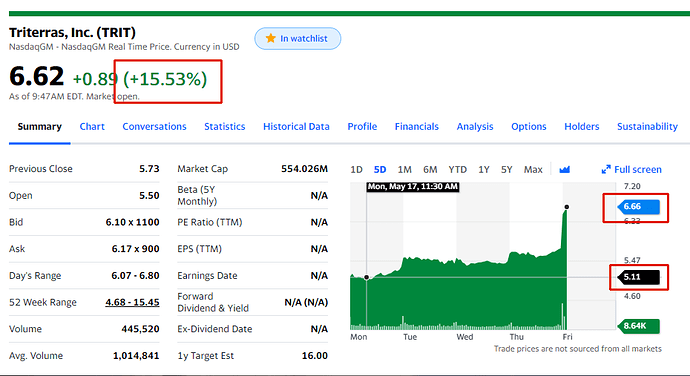The height and width of the screenshot is (376, 690).
Task: Click the blue 6.66 current price marker
Action: 639,206
